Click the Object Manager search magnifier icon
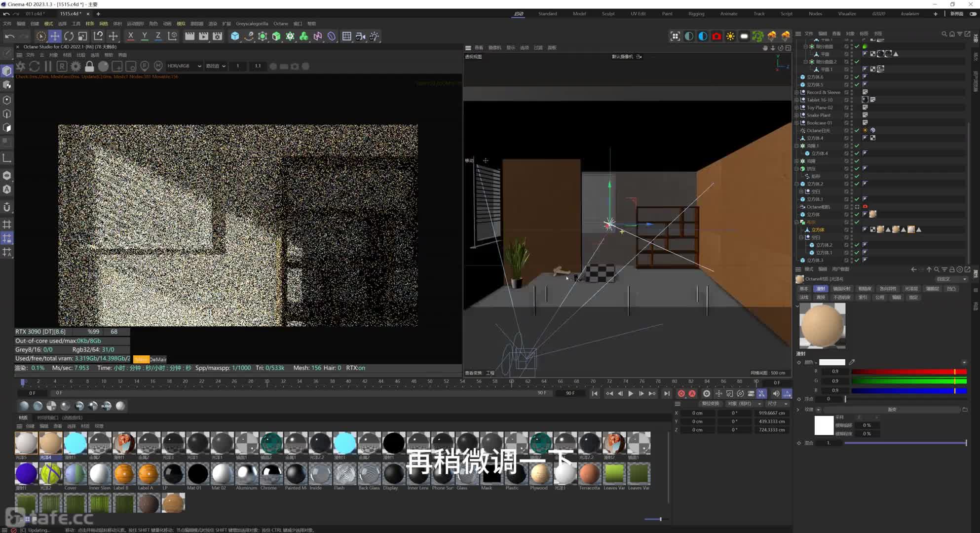Image resolution: width=980 pixels, height=533 pixels. pos(944,34)
